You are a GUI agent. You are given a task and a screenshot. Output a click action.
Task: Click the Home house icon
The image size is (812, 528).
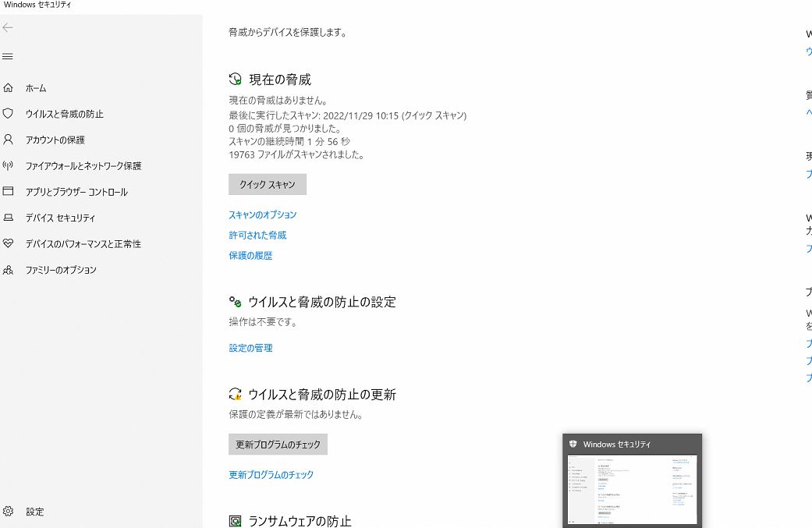click(x=9, y=88)
